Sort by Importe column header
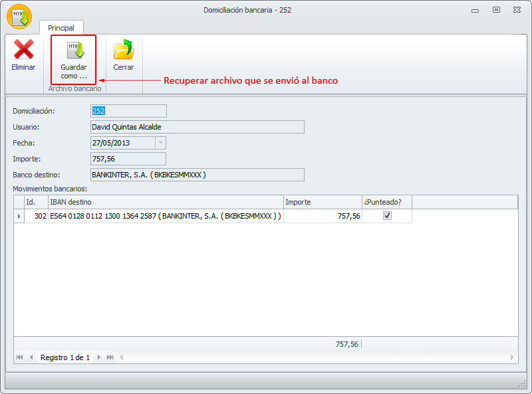Image resolution: width=532 pixels, height=394 pixels. (x=323, y=202)
